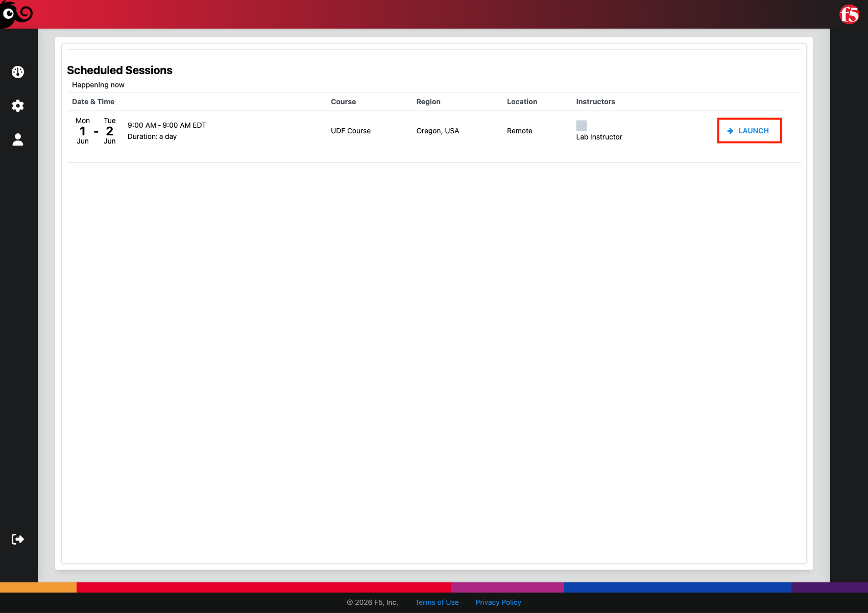Open the Terms of Use link
This screenshot has width=868, height=613.
pyautogui.click(x=437, y=602)
